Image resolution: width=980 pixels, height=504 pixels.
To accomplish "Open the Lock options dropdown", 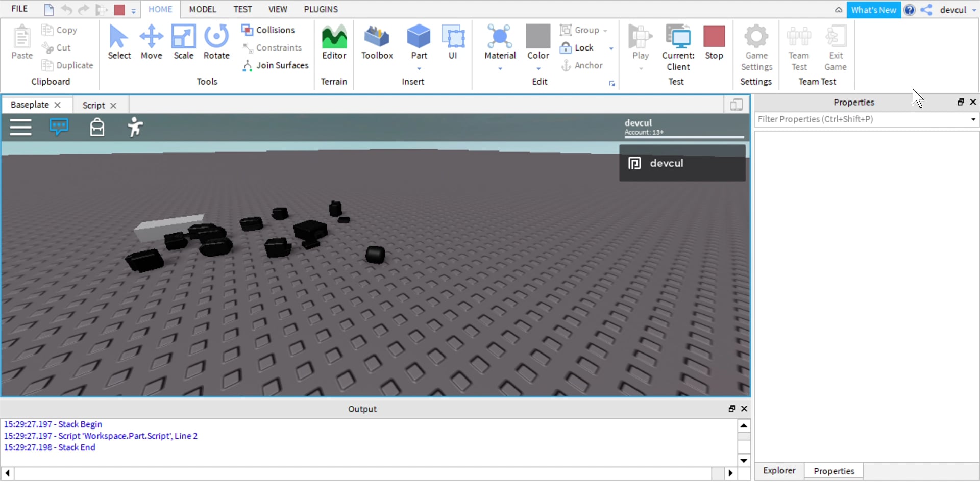I will [x=612, y=48].
